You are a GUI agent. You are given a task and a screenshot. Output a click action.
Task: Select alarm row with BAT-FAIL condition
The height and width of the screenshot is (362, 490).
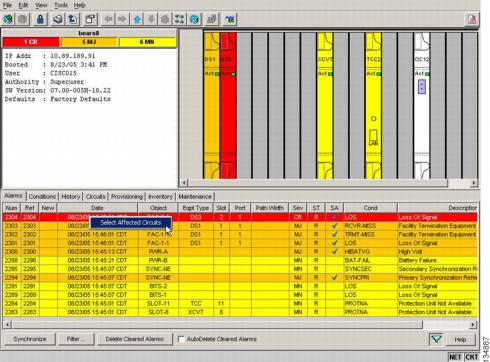(x=240, y=260)
